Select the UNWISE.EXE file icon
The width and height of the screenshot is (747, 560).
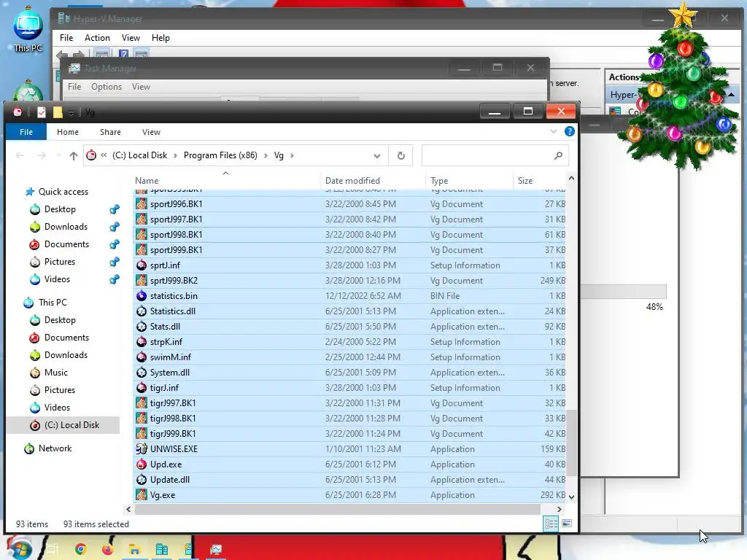tap(142, 449)
